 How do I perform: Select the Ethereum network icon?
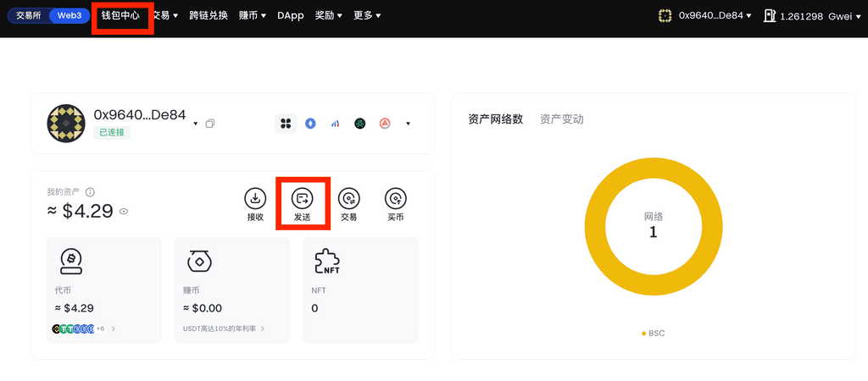310,124
